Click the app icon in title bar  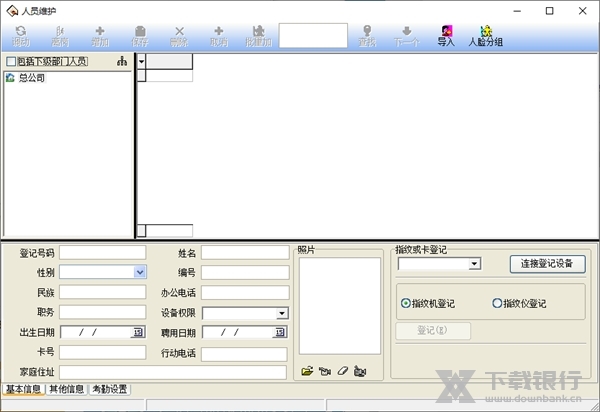pyautogui.click(x=12, y=11)
